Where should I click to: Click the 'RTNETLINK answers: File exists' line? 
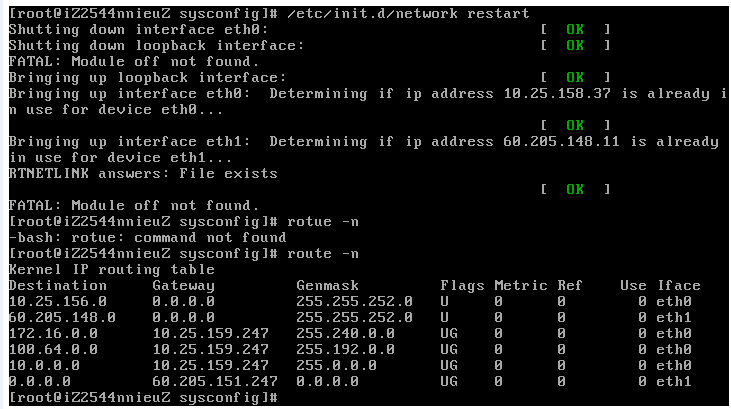point(143,173)
